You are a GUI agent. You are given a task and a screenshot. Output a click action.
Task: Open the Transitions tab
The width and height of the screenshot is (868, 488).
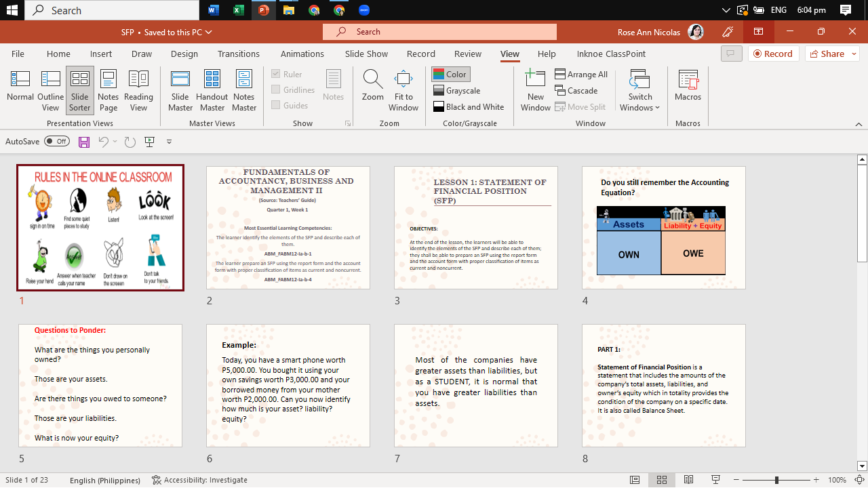click(x=239, y=54)
